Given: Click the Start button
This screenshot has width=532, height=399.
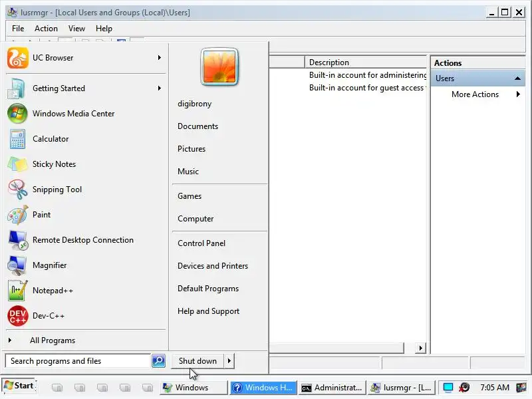Looking at the screenshot, I should pos(19,386).
